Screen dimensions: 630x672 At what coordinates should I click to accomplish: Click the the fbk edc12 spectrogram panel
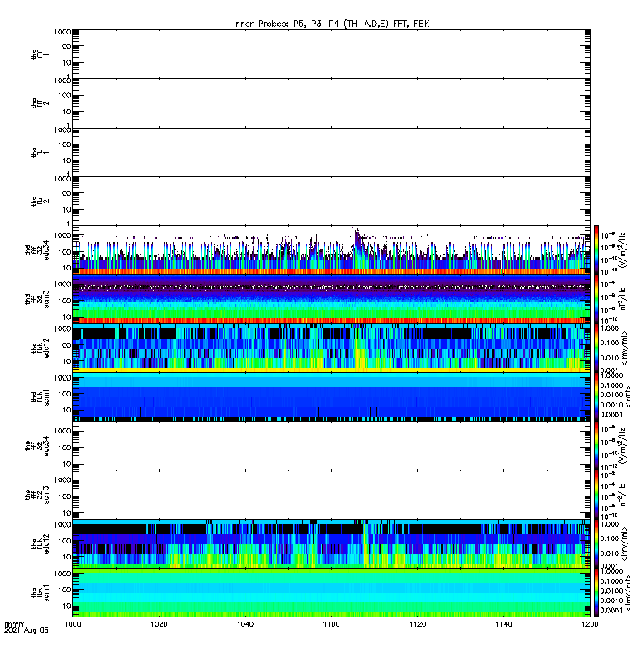(x=331, y=543)
